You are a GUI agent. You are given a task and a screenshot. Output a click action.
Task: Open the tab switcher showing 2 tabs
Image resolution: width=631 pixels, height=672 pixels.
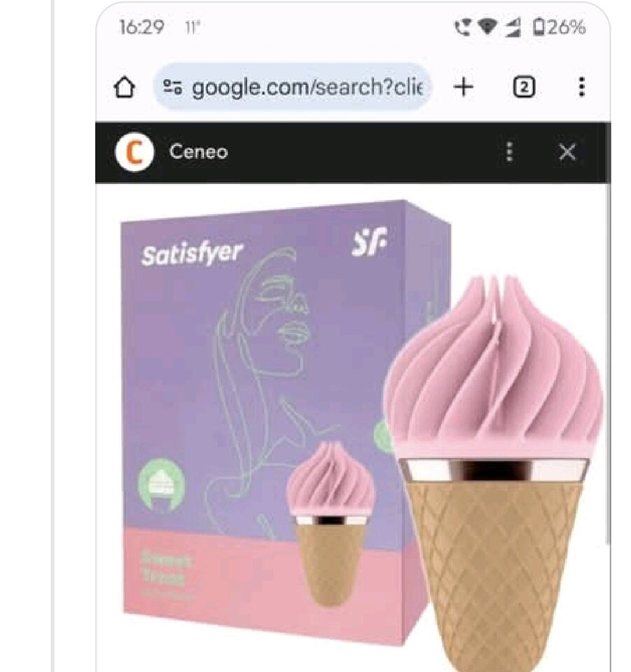click(x=524, y=87)
